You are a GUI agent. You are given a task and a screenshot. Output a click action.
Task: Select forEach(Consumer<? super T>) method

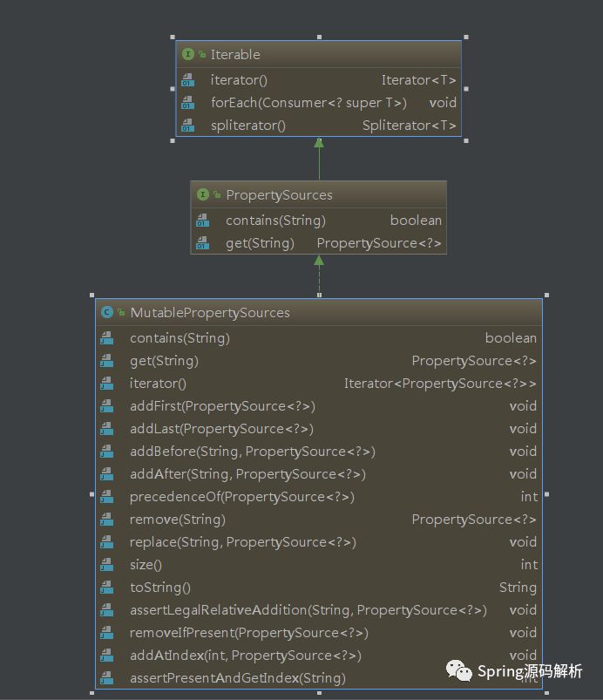[x=308, y=103]
